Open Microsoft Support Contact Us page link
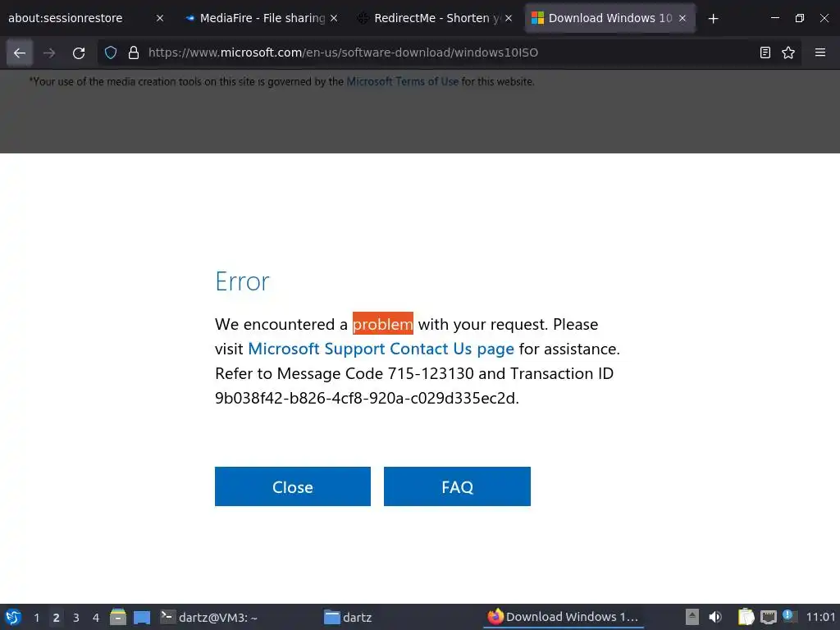840x630 pixels. [381, 349]
